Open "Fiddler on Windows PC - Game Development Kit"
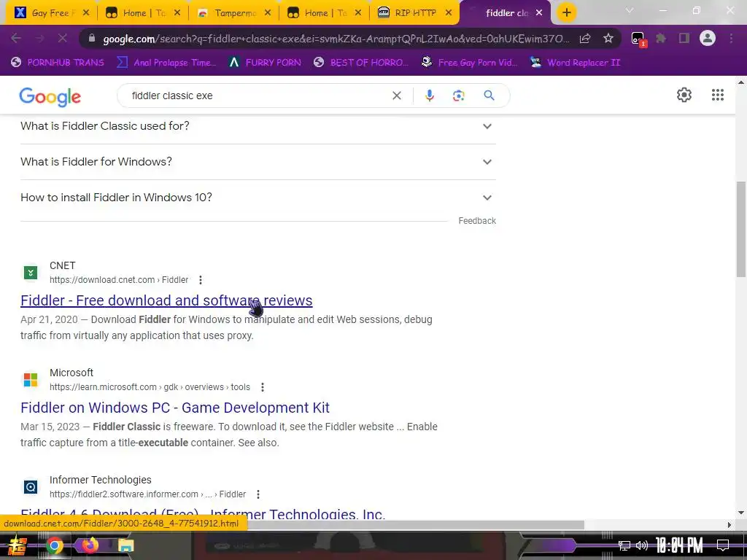Image resolution: width=747 pixels, height=560 pixels. pos(175,408)
